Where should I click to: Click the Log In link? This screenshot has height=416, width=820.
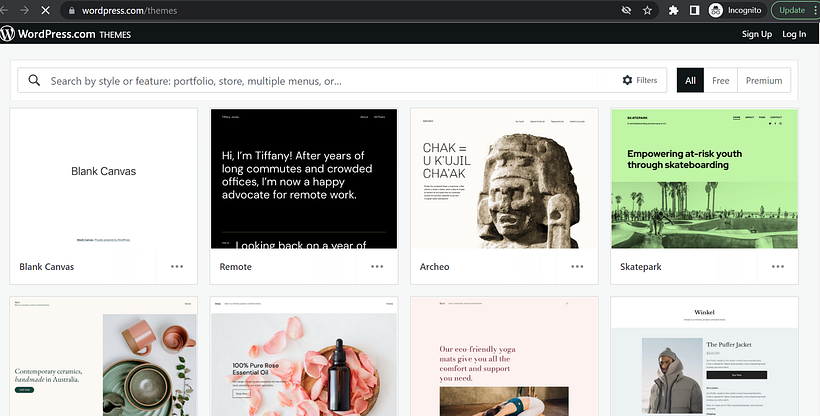[x=794, y=34]
